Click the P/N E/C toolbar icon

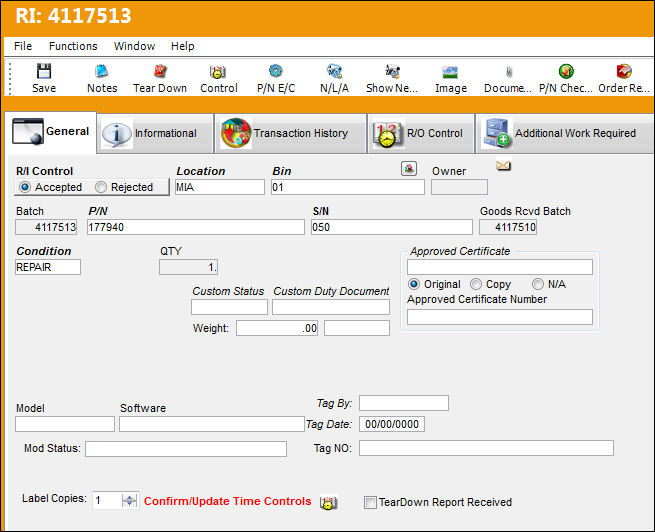click(276, 71)
